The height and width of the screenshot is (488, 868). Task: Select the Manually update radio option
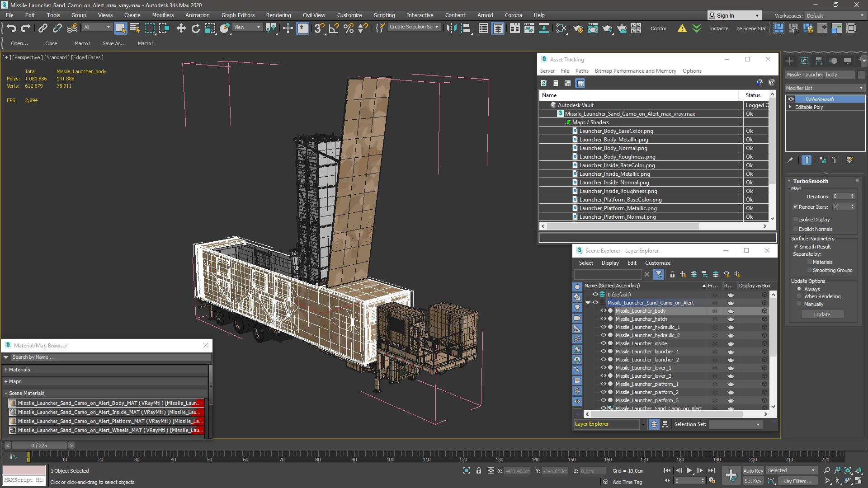799,304
